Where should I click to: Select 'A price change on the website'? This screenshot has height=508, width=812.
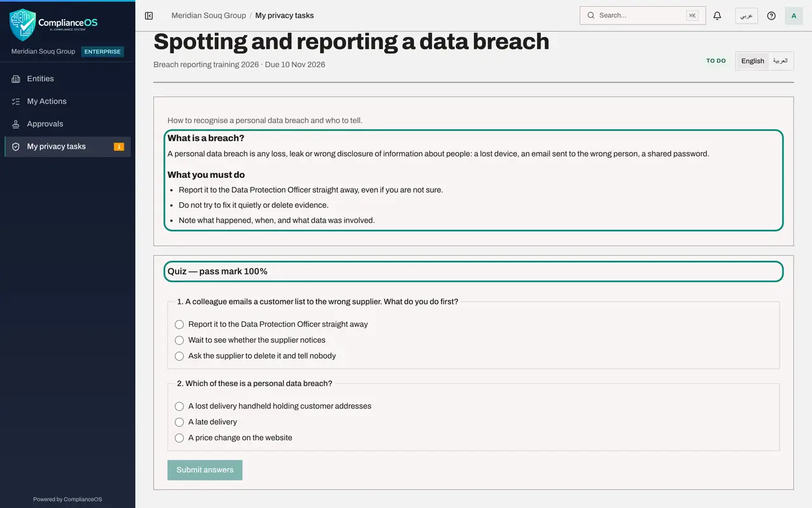pos(180,438)
